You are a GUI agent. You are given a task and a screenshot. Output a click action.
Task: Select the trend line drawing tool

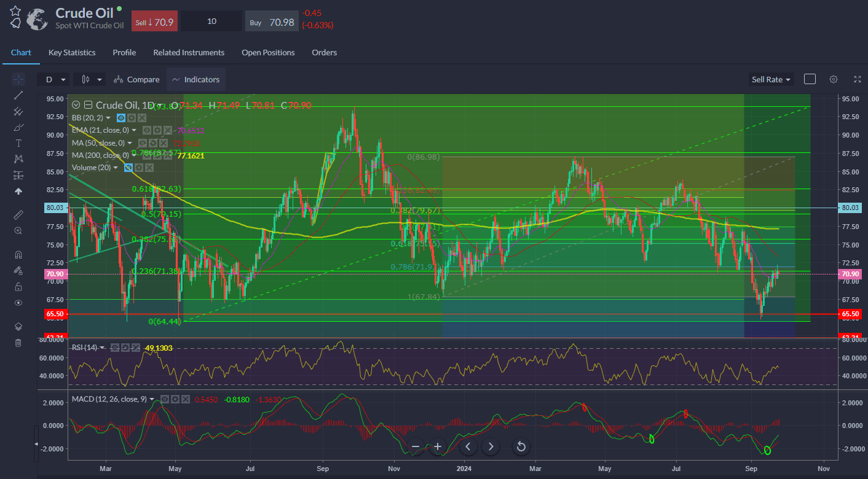point(18,95)
